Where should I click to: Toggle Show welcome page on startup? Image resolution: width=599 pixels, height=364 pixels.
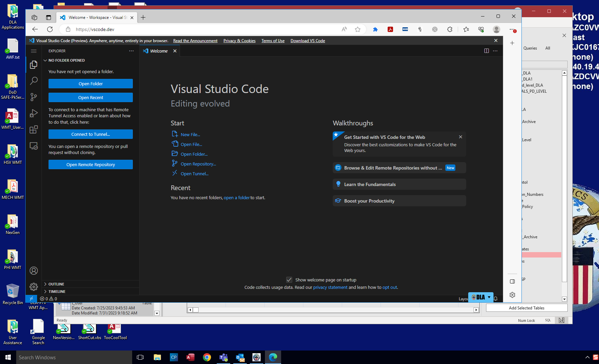[x=289, y=280]
